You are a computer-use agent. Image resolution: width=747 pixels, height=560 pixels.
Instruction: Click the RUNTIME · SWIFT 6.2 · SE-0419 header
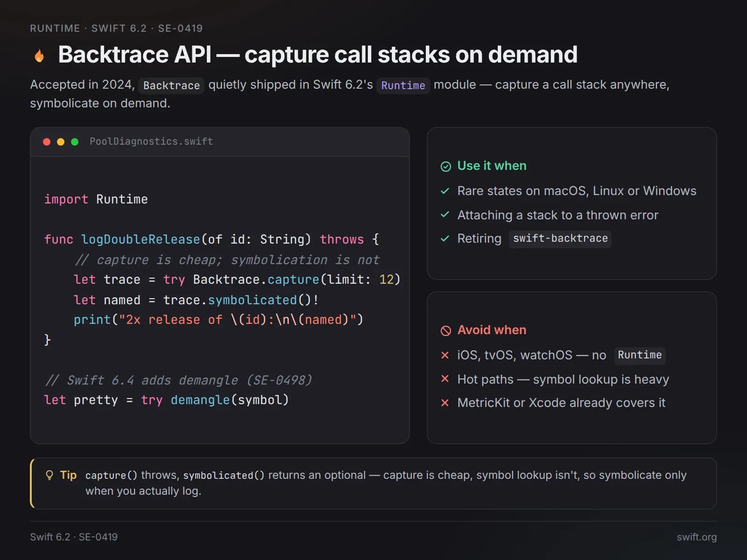tap(116, 28)
